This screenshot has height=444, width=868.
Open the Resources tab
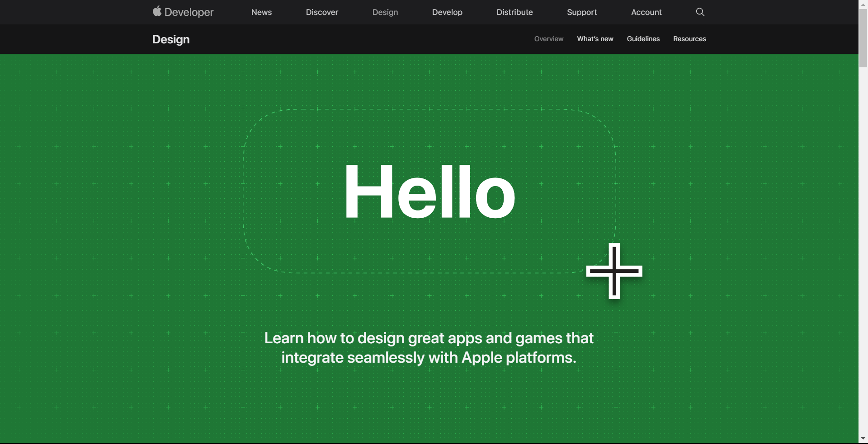coord(689,39)
